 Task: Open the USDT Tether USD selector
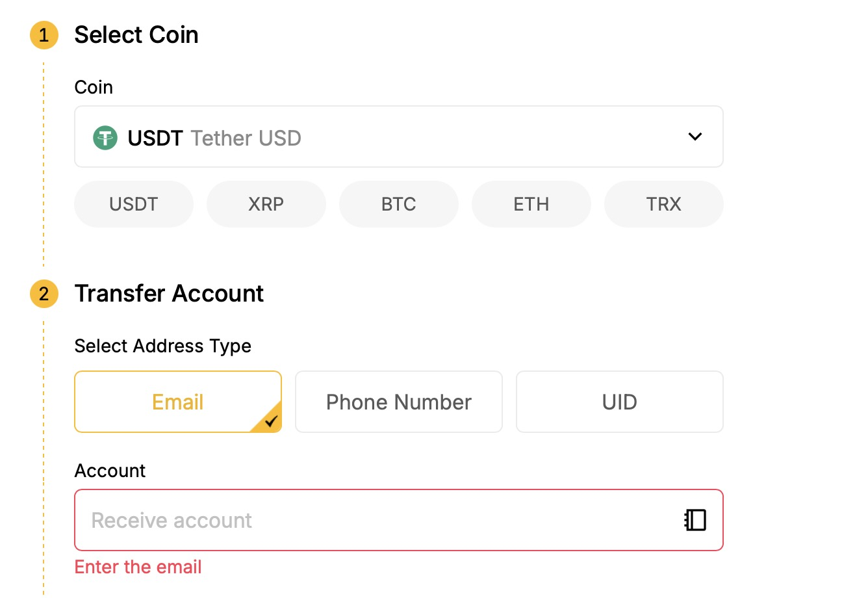click(390, 136)
